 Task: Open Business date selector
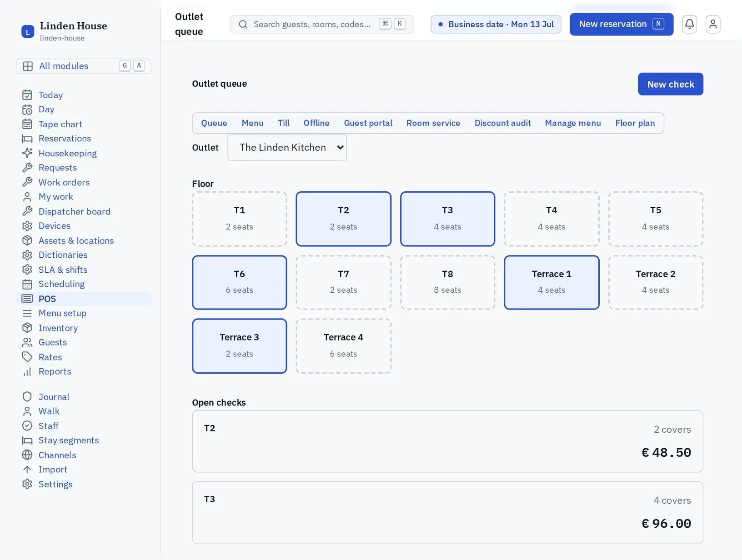(x=496, y=24)
